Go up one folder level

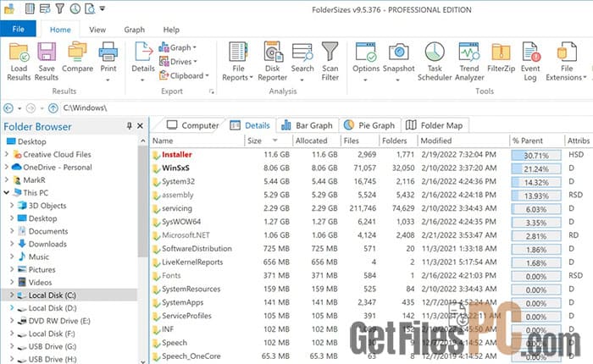point(53,108)
